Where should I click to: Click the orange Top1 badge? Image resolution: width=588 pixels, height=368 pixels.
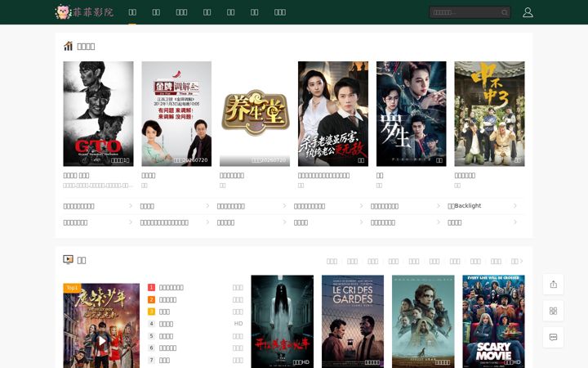72,288
